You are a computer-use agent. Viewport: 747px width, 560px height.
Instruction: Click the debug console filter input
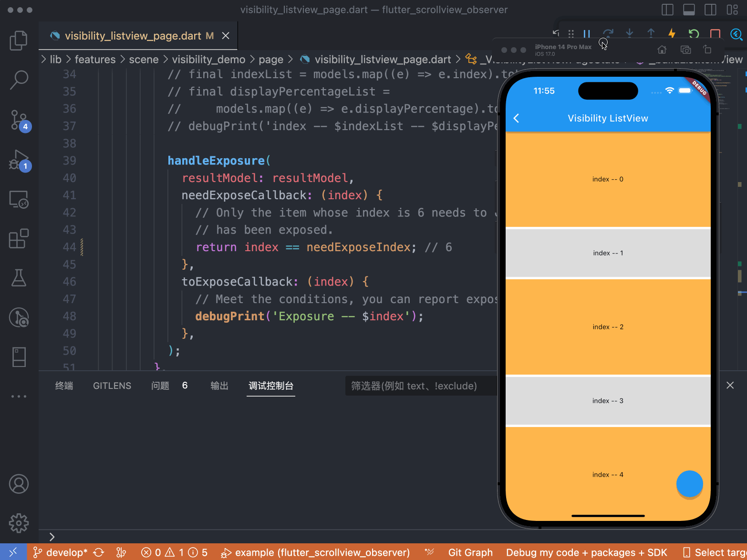pyautogui.click(x=421, y=386)
